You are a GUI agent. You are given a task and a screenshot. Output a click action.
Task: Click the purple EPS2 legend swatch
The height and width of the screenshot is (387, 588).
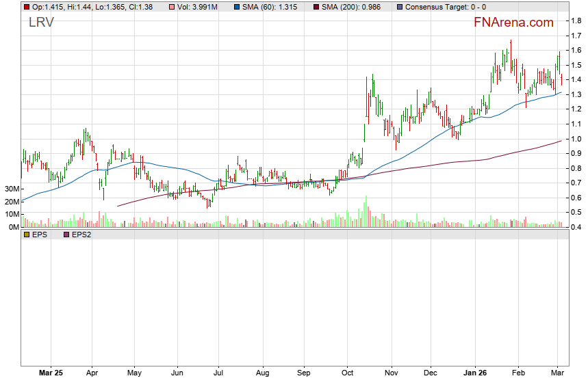click(x=66, y=235)
